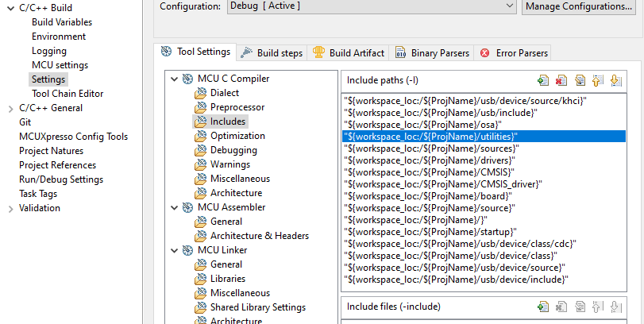This screenshot has height=324, width=644.
Task: Select the usb/device/source/khci include path
Action: tap(484, 101)
